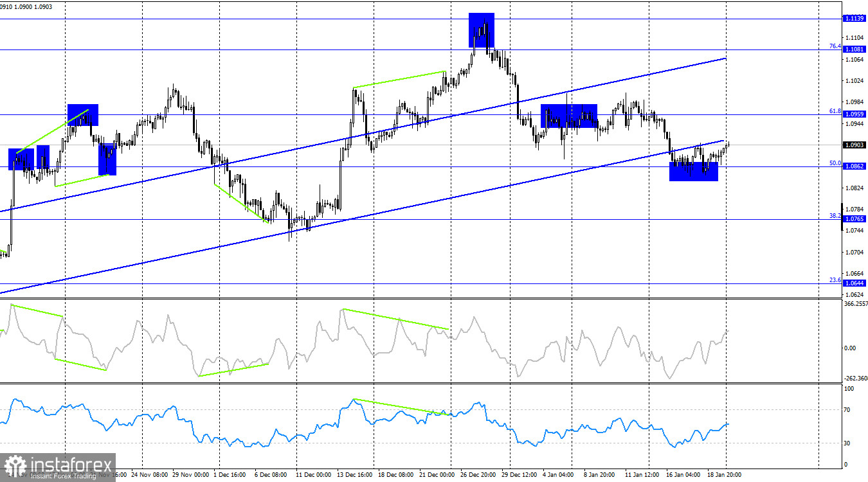This screenshot has height=482, width=868.
Task: Click the 29 Dec 12:00 time label
Action: [520, 476]
